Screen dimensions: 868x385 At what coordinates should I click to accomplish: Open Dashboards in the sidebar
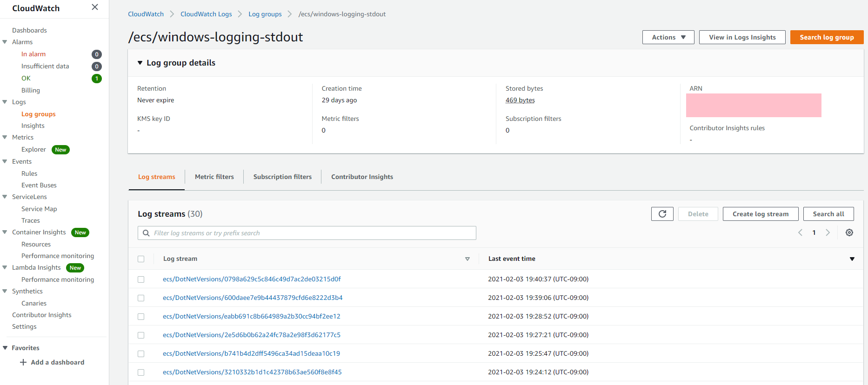click(x=29, y=30)
